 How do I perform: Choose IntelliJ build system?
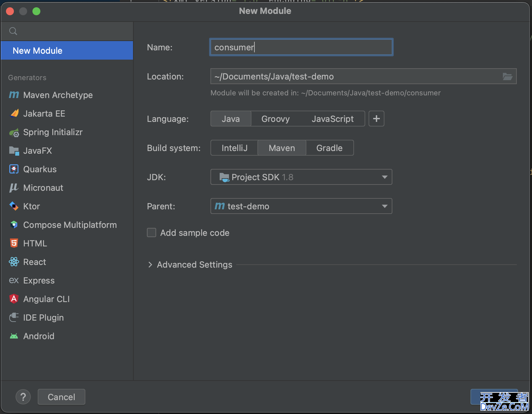pyautogui.click(x=235, y=148)
